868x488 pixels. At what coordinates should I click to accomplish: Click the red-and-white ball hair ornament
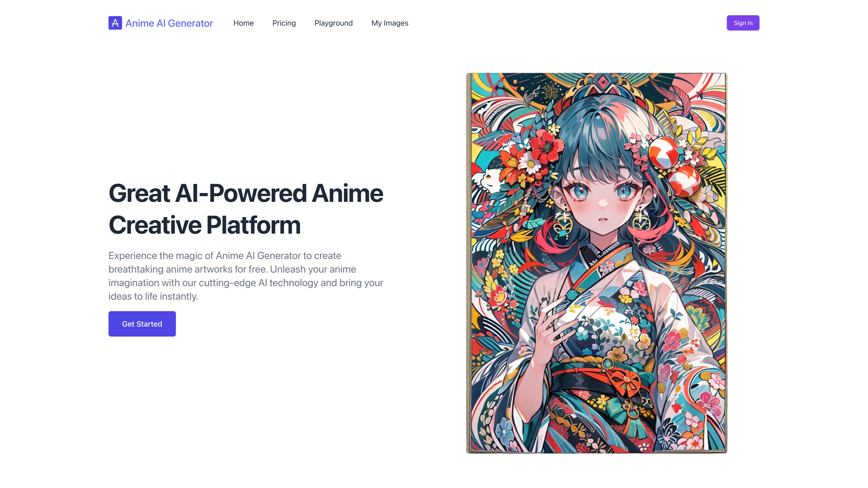(663, 153)
